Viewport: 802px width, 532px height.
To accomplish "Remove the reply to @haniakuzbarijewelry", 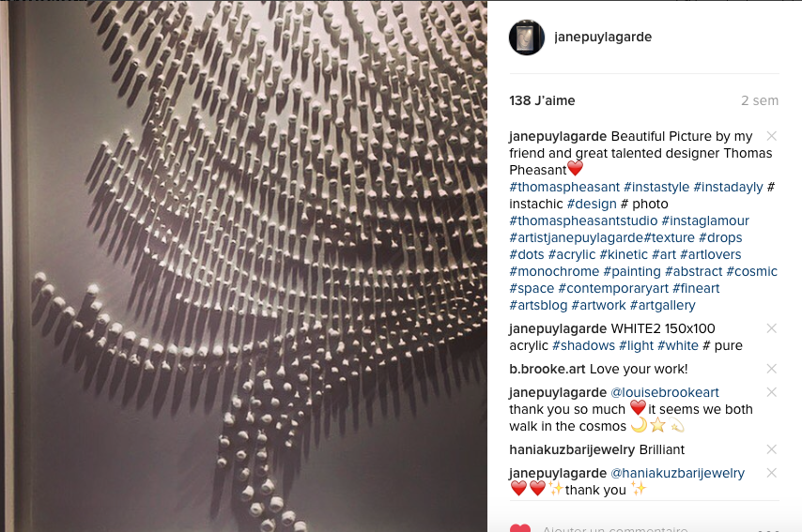I will point(771,473).
